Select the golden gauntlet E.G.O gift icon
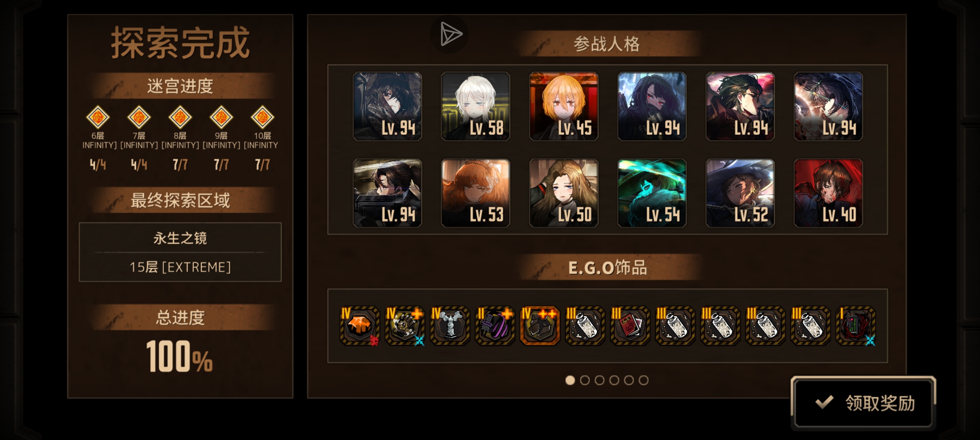 pyautogui.click(x=405, y=326)
